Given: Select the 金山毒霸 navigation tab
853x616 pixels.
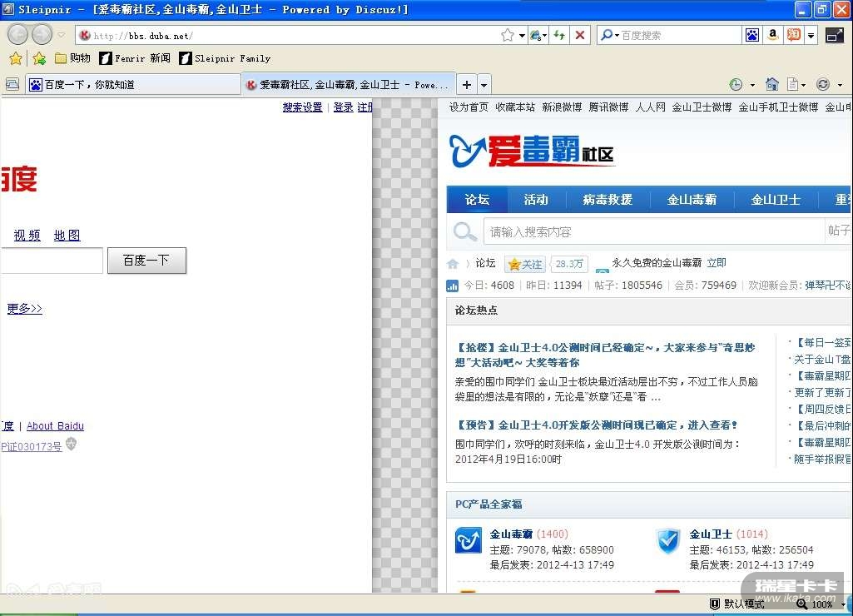Looking at the screenshot, I should [692, 200].
